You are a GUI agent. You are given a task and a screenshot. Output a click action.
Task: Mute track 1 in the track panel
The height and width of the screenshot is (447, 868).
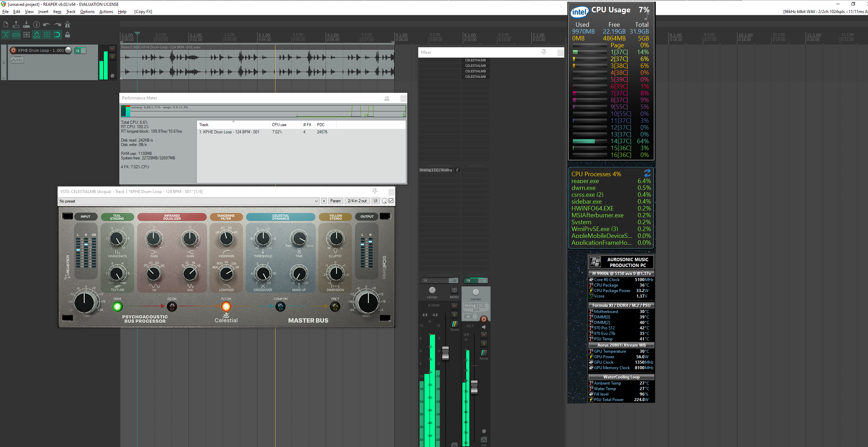coord(112,49)
